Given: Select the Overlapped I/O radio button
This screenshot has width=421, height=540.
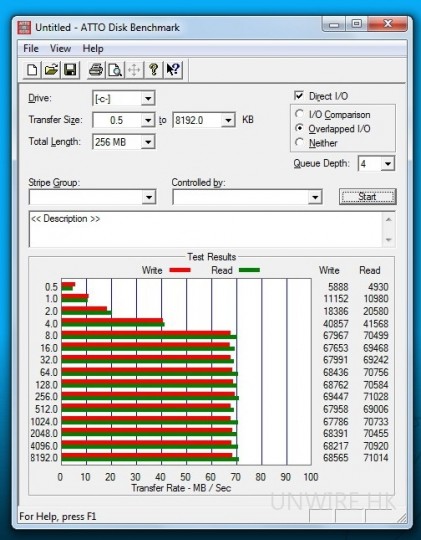Looking at the screenshot, I should 299,128.
